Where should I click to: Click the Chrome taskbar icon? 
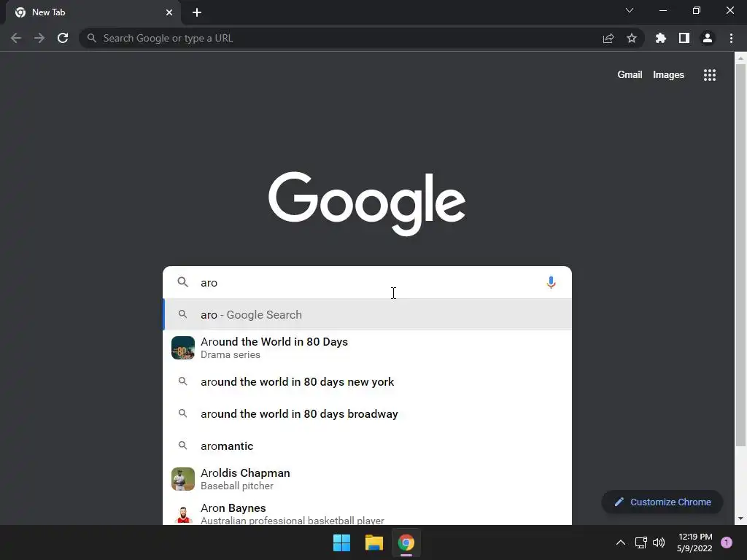406,542
